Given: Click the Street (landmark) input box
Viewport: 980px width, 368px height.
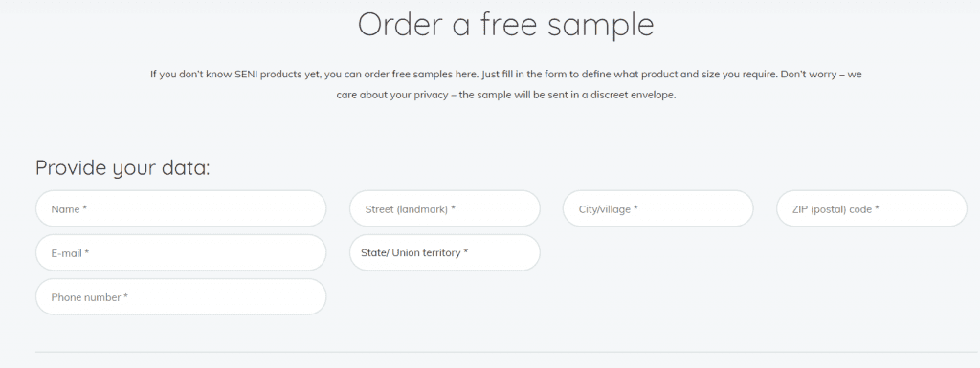Looking at the screenshot, I should point(444,209).
